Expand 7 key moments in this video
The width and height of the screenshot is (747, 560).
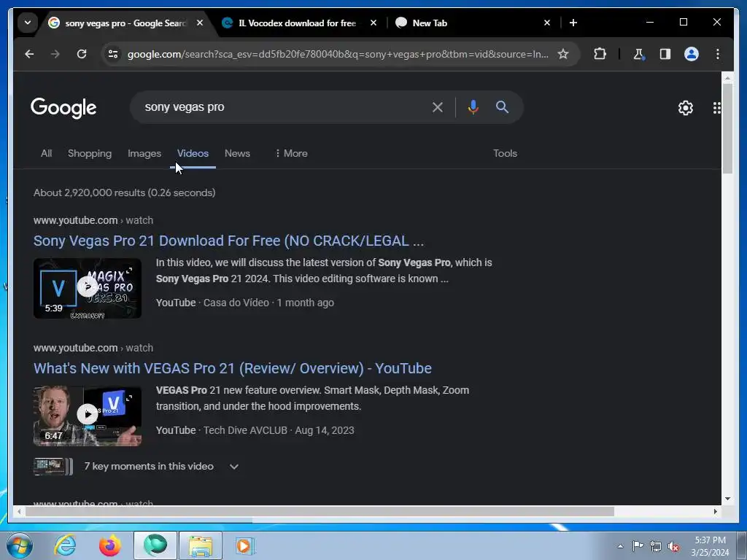coord(234,467)
